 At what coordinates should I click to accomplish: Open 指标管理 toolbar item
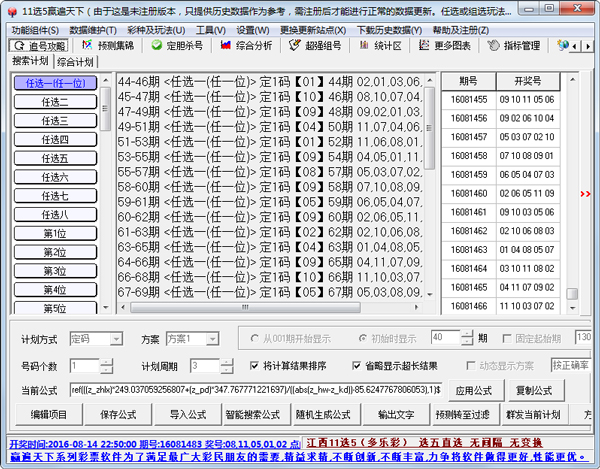pos(514,46)
